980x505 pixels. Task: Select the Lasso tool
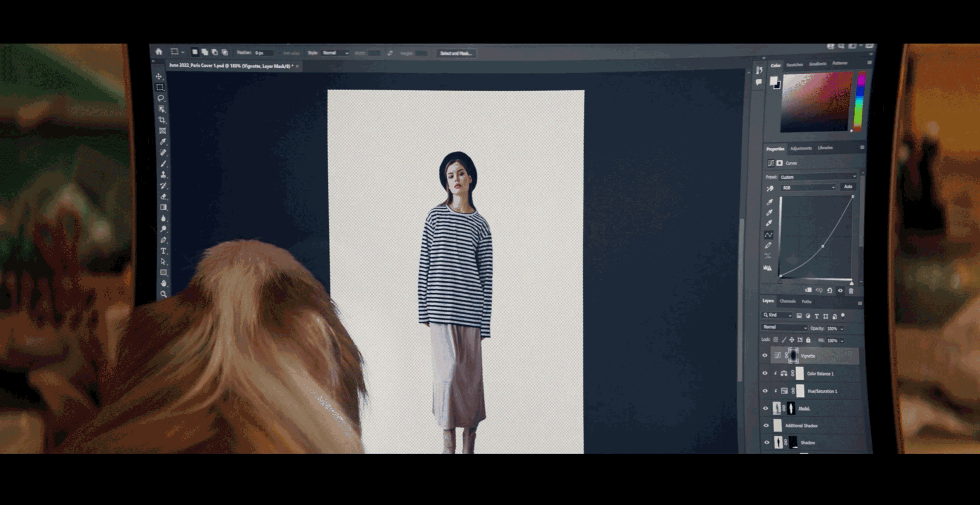pos(161,98)
